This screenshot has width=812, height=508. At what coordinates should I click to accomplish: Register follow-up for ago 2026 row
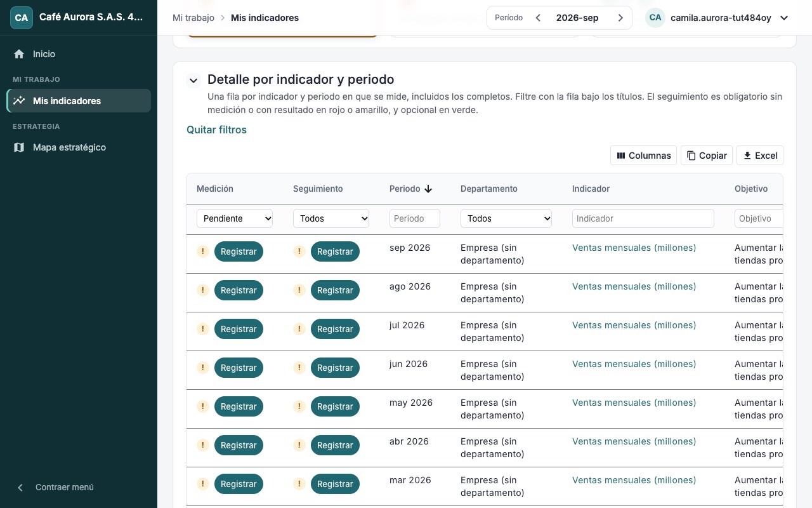[x=335, y=290]
